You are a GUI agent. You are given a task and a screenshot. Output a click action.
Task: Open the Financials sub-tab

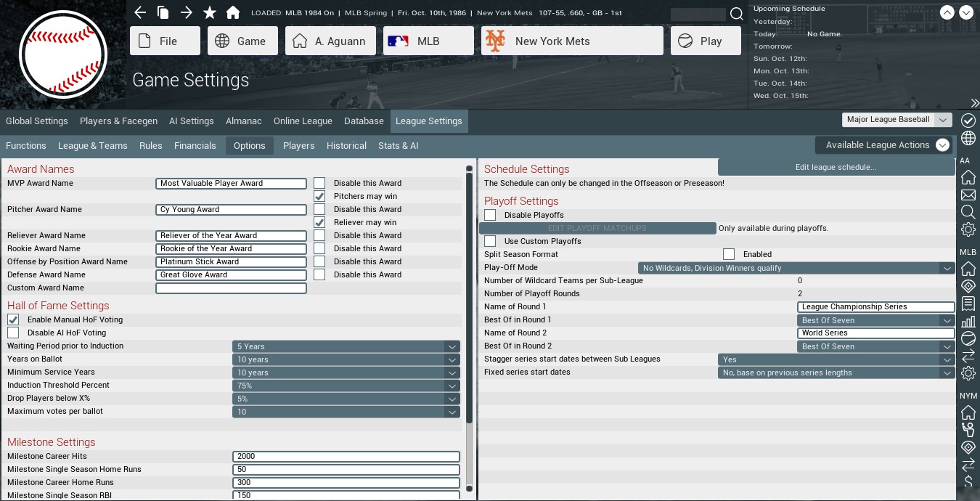195,145
